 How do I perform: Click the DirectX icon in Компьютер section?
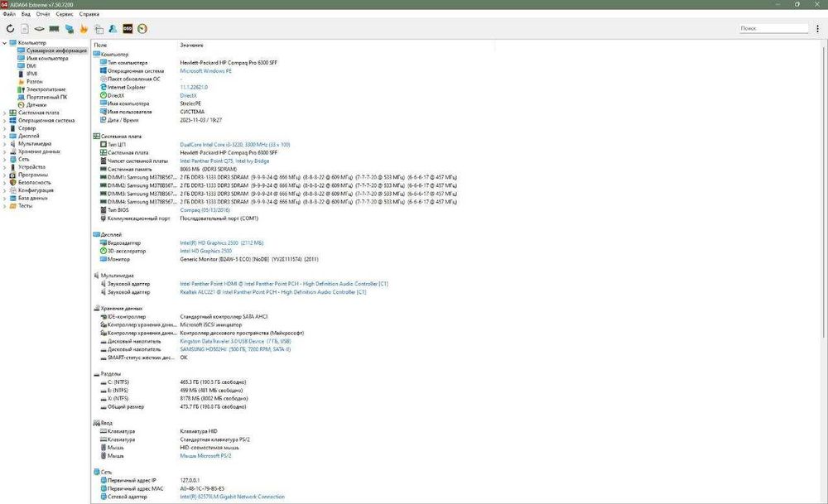[x=103, y=95]
